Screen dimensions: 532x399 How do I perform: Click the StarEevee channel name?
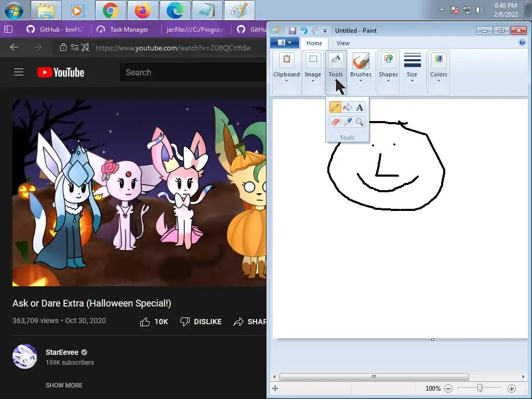[x=62, y=352]
